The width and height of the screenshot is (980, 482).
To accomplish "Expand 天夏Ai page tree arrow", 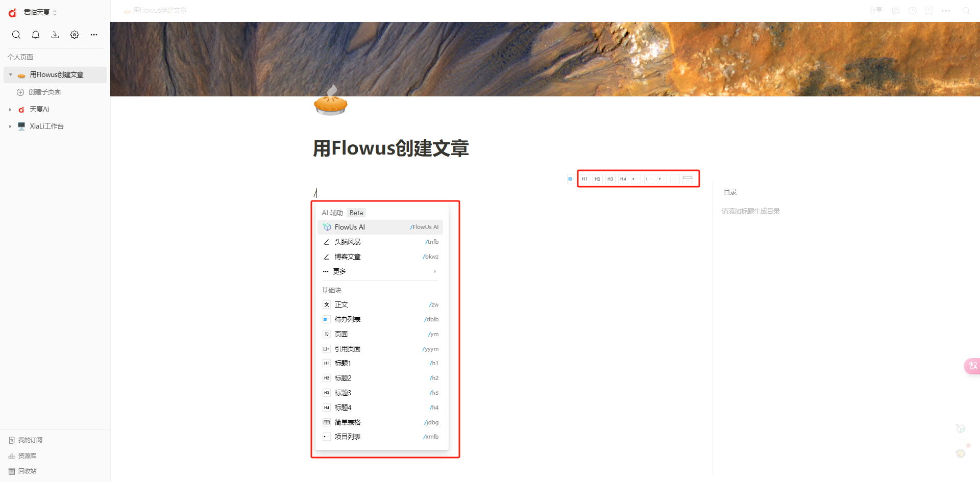I will 10,110.
